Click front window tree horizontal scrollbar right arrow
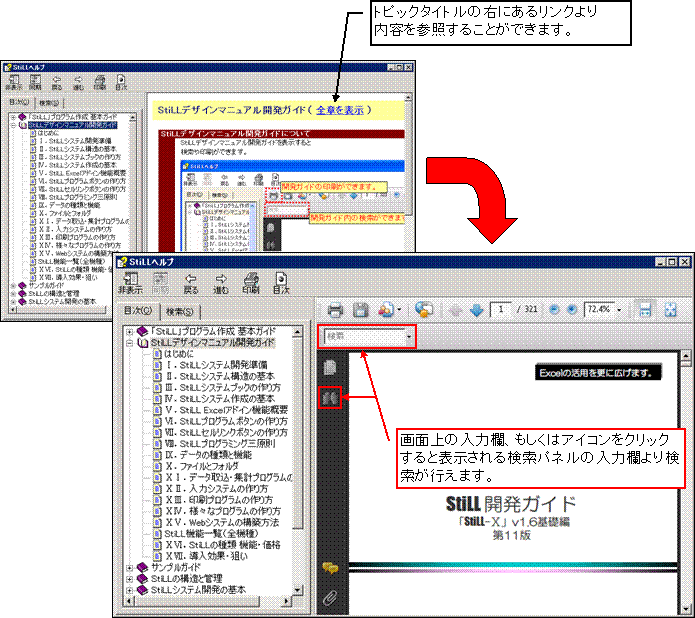The image size is (695, 618). [x=286, y=602]
